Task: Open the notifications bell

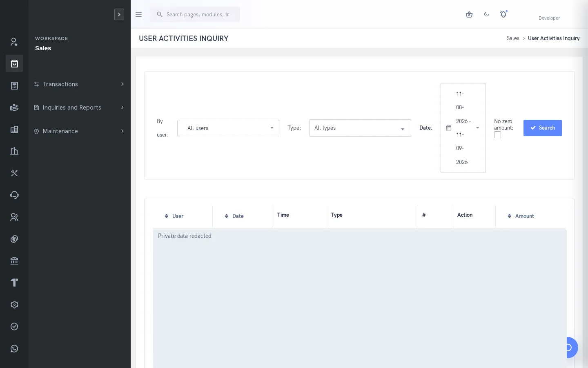Action: [503, 14]
